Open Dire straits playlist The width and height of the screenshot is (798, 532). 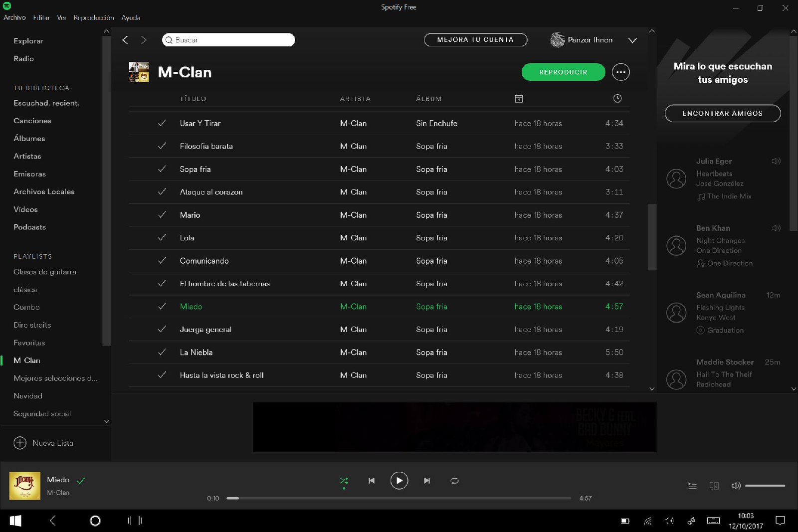click(32, 325)
